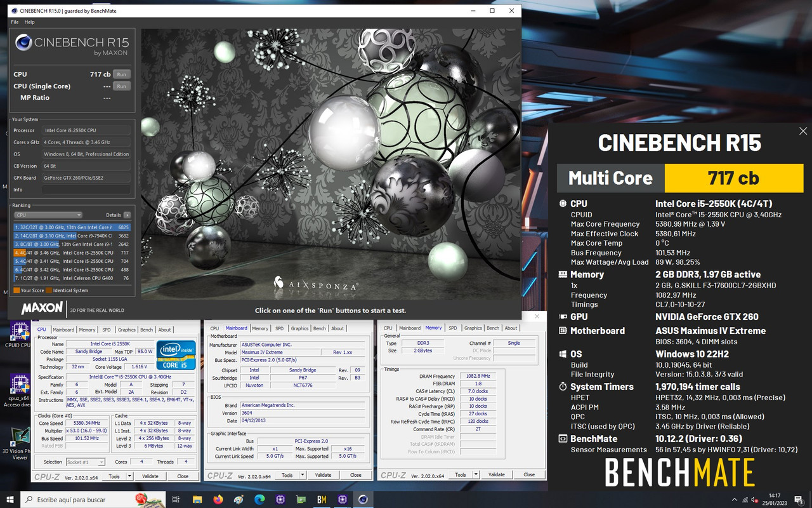The image size is (812, 508).
Task: Select the Celeron G460 ranking row
Action: click(72, 278)
